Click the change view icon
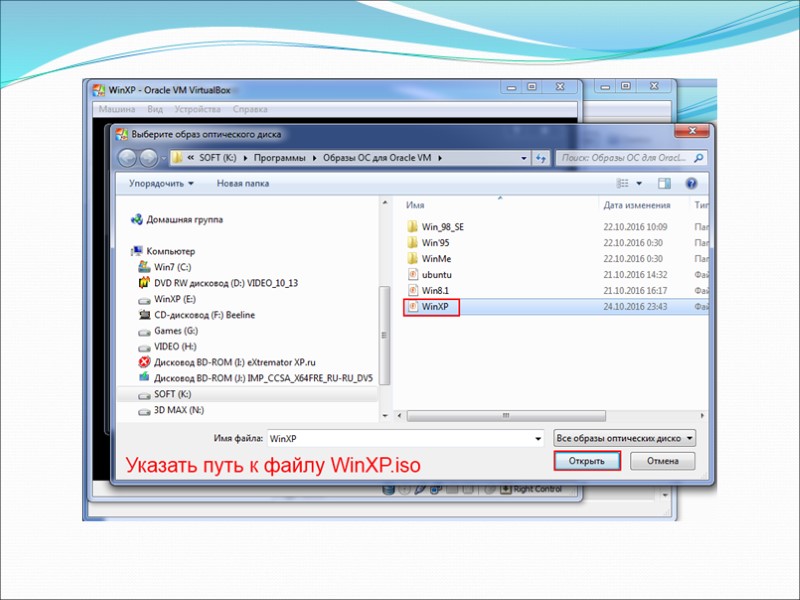 622,183
